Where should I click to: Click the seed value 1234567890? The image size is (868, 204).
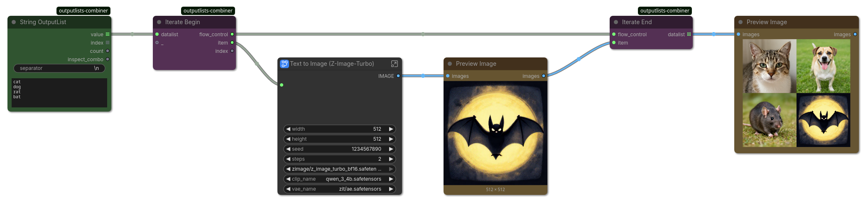tap(366, 149)
